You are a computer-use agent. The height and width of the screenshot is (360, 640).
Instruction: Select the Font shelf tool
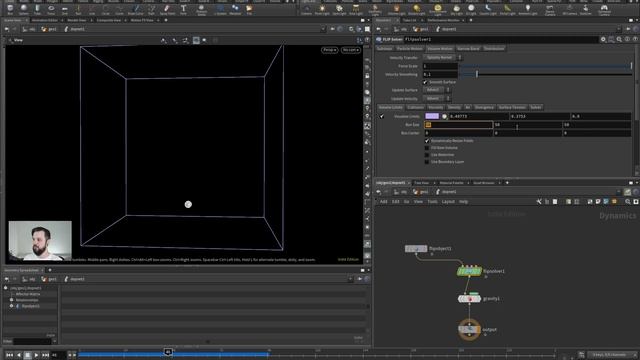183,9
